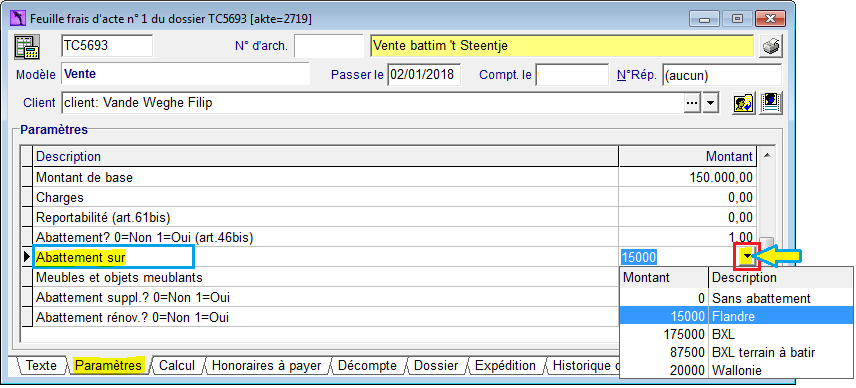Image resolution: width=856 pixels, height=388 pixels.
Task: Choose the BXL 175000 option
Action: point(736,334)
